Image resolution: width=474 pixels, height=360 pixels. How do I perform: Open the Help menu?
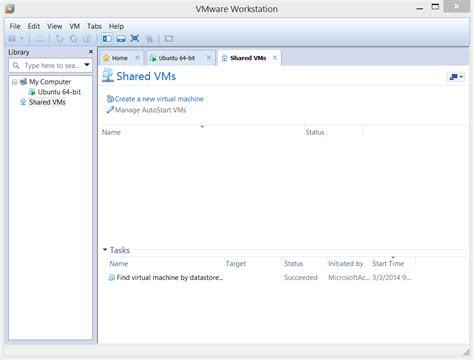[116, 26]
